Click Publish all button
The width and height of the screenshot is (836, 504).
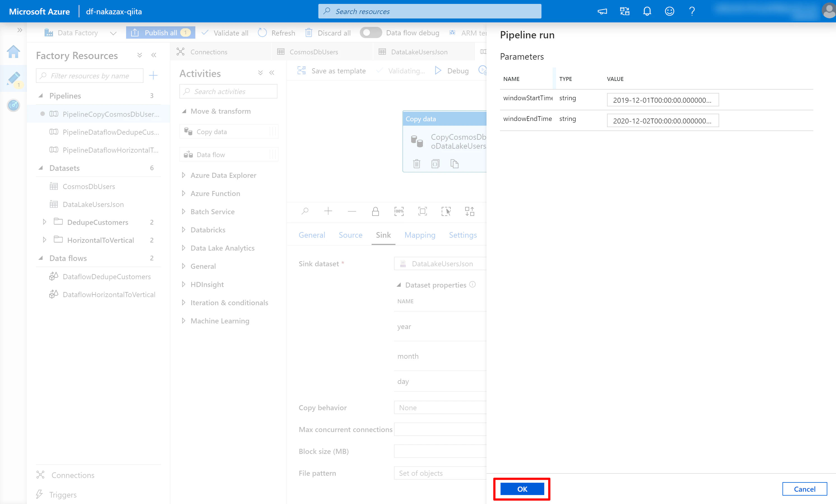pos(161,32)
